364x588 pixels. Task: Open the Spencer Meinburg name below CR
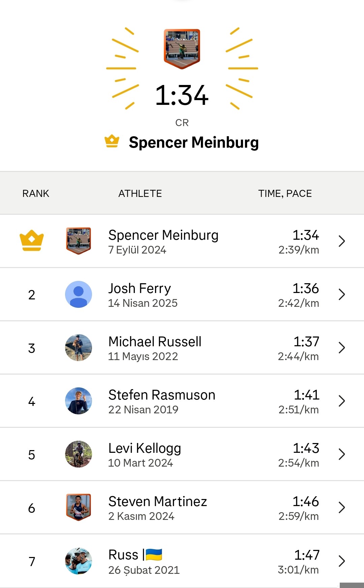[194, 142]
